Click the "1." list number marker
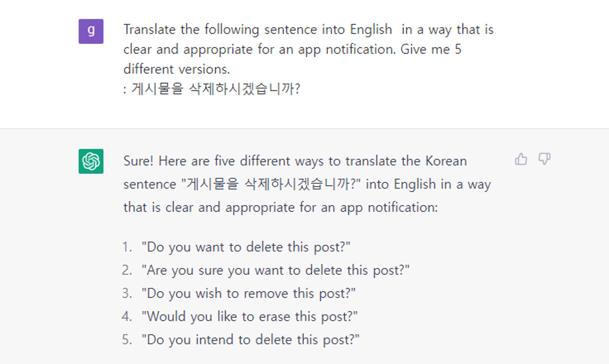The height and width of the screenshot is (364, 609). point(127,247)
